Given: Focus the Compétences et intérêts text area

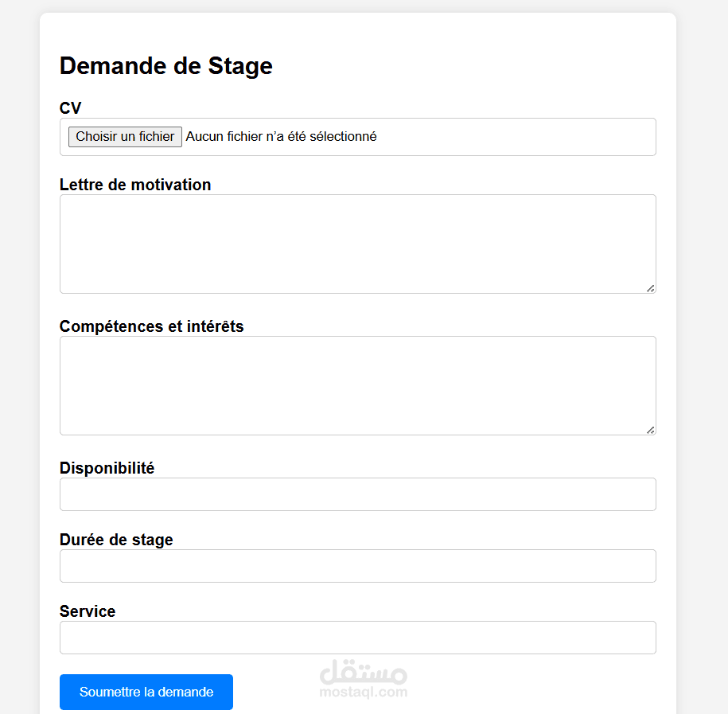Looking at the screenshot, I should point(357,385).
